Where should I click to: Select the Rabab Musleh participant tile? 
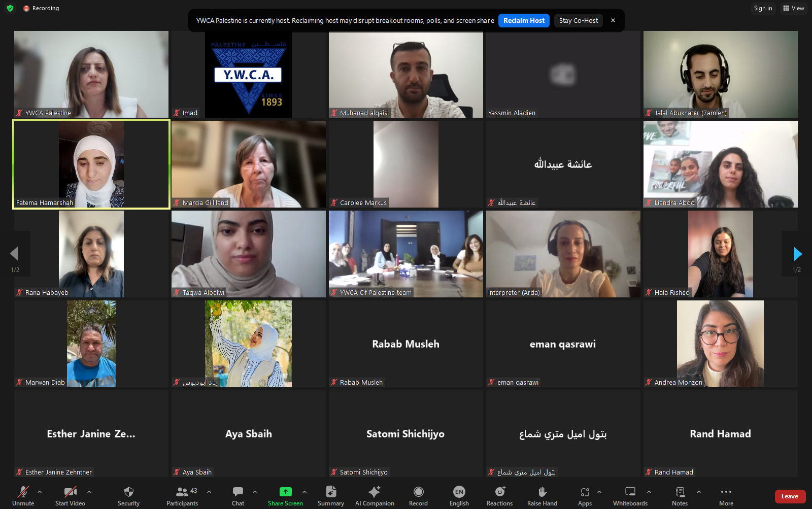point(406,344)
